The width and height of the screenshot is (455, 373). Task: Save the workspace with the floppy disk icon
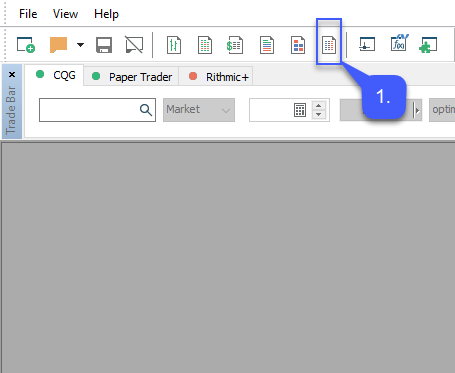pos(104,45)
